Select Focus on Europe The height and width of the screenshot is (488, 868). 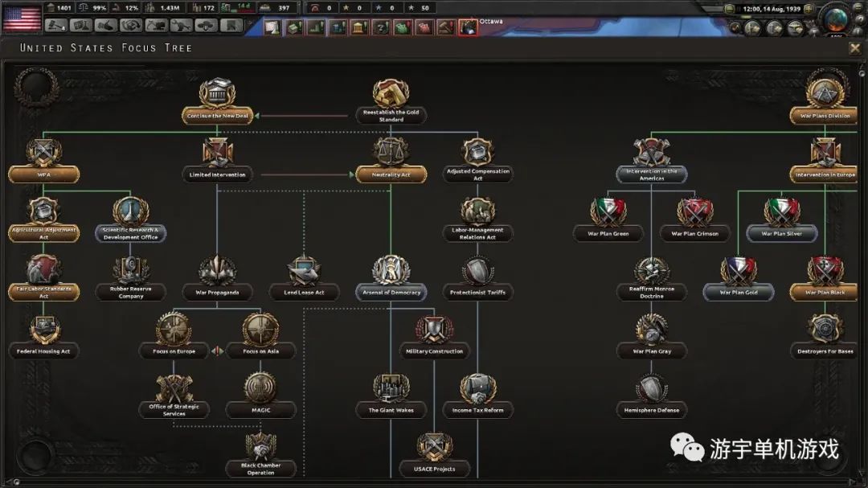(174, 337)
